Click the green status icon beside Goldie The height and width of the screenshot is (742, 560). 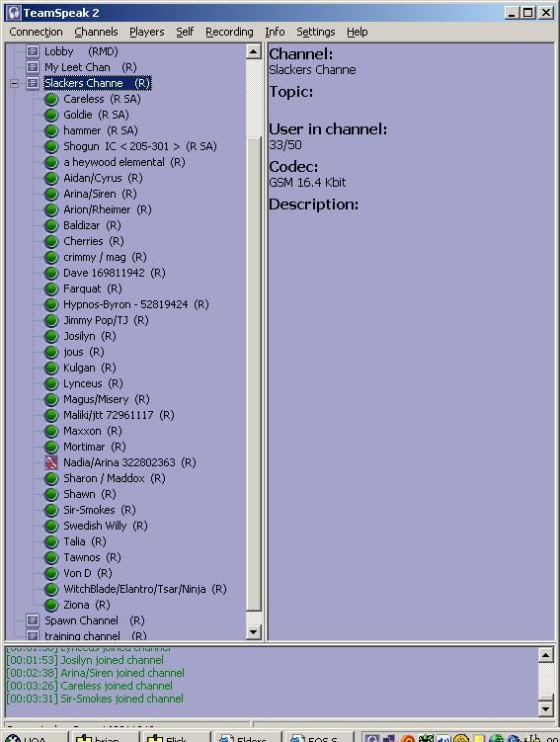tap(51, 115)
